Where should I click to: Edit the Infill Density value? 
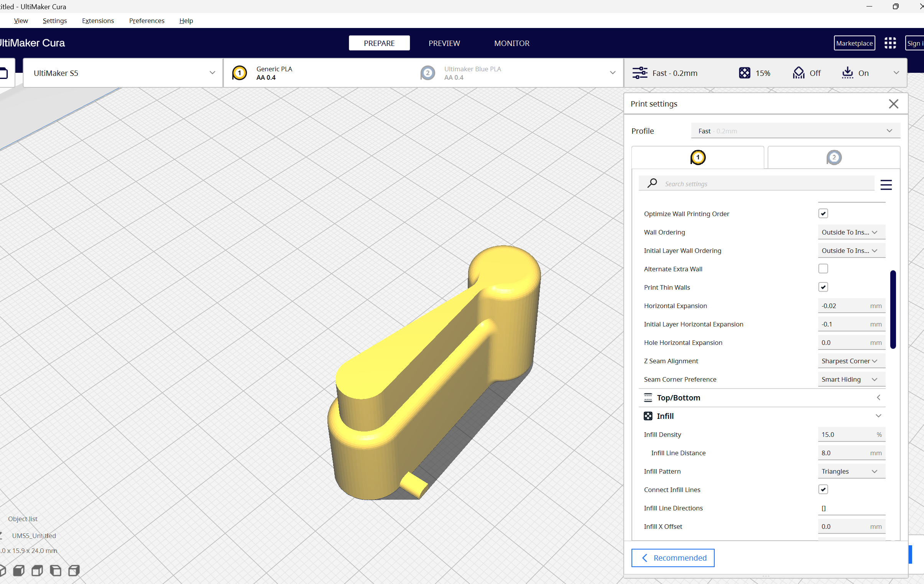pos(852,435)
